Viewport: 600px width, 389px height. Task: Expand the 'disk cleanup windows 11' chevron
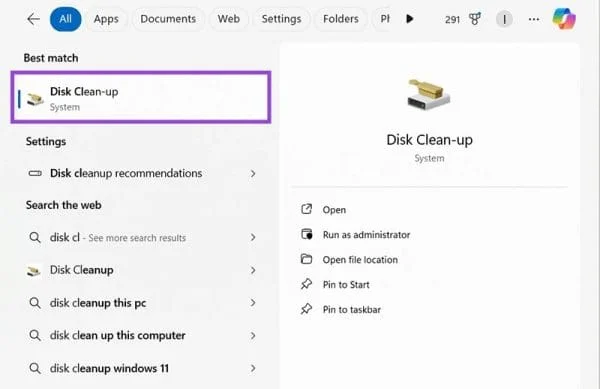253,368
